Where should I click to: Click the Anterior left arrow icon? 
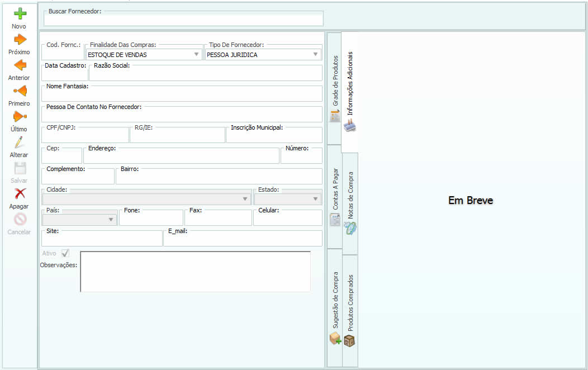click(20, 65)
